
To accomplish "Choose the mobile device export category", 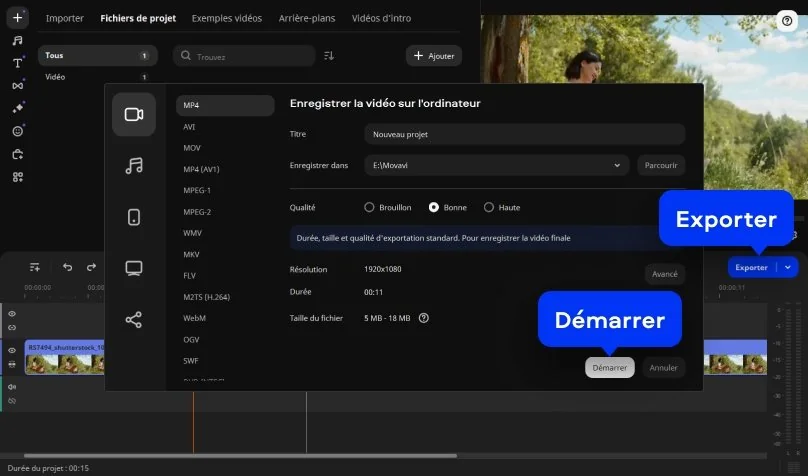I will pos(134,217).
